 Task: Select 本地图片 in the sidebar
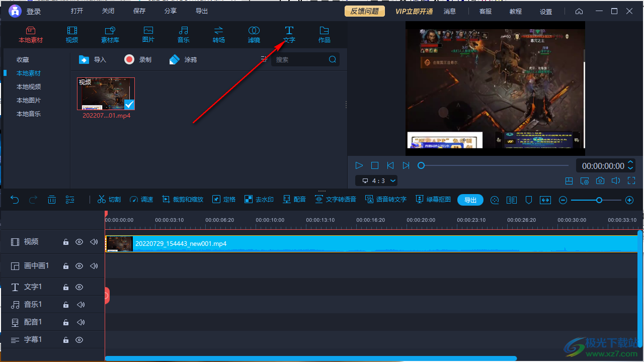click(x=29, y=100)
